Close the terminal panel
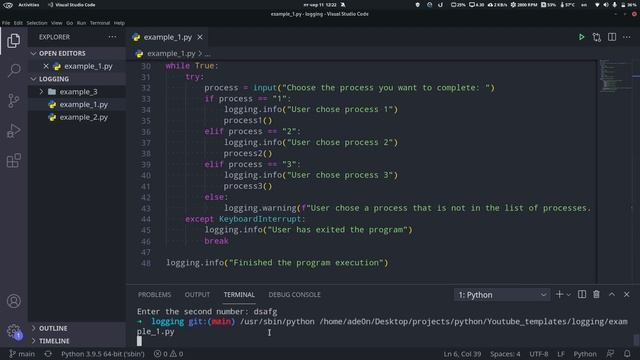640x360 pixels. pyautogui.click(x=627, y=294)
